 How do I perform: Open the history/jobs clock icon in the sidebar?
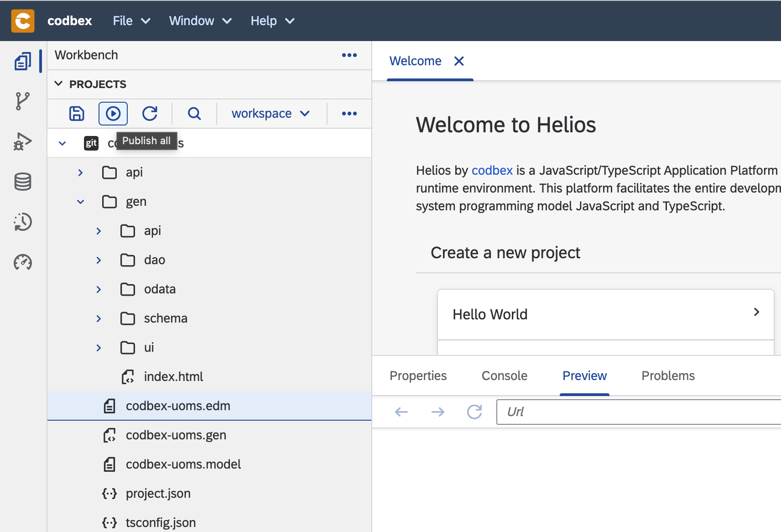click(x=23, y=222)
